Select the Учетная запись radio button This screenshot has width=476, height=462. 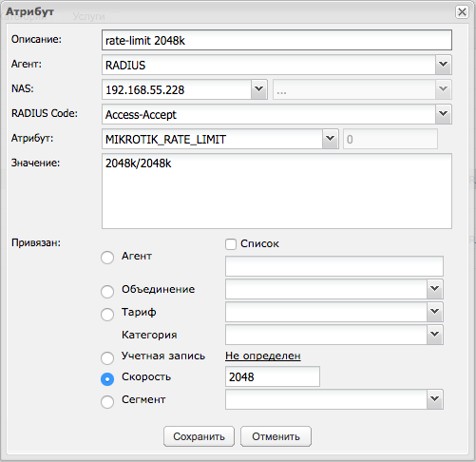(107, 358)
